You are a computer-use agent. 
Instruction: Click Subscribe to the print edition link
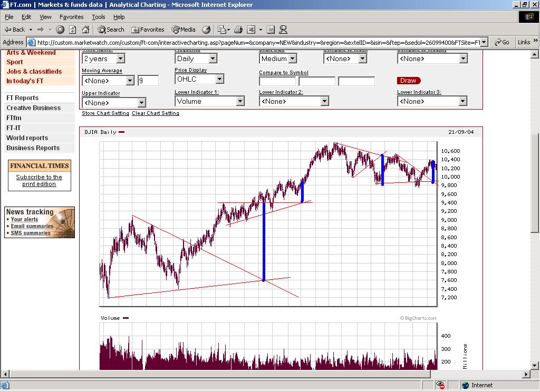coord(39,180)
